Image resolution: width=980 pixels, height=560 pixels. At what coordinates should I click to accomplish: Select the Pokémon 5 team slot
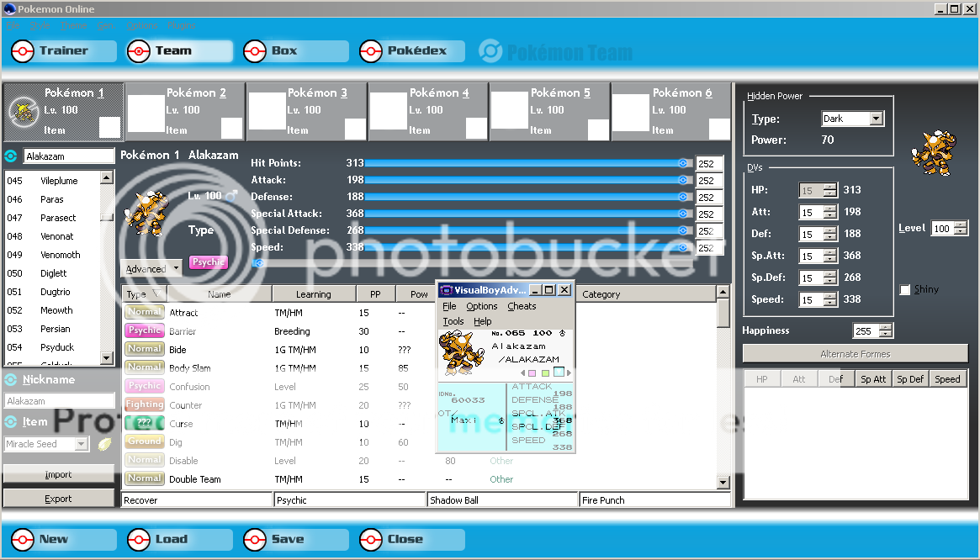[x=549, y=112]
